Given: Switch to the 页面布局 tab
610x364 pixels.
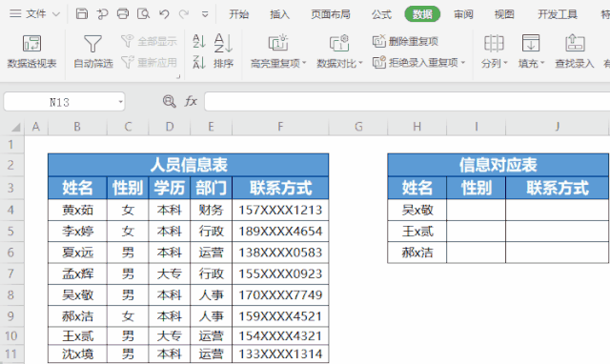Looking at the screenshot, I should click(331, 15).
